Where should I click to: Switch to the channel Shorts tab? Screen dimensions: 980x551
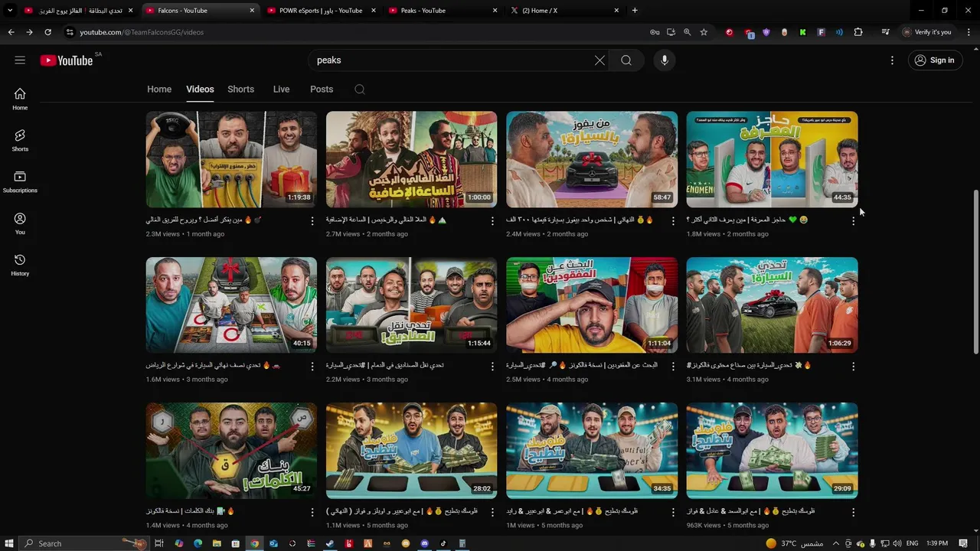point(240,90)
